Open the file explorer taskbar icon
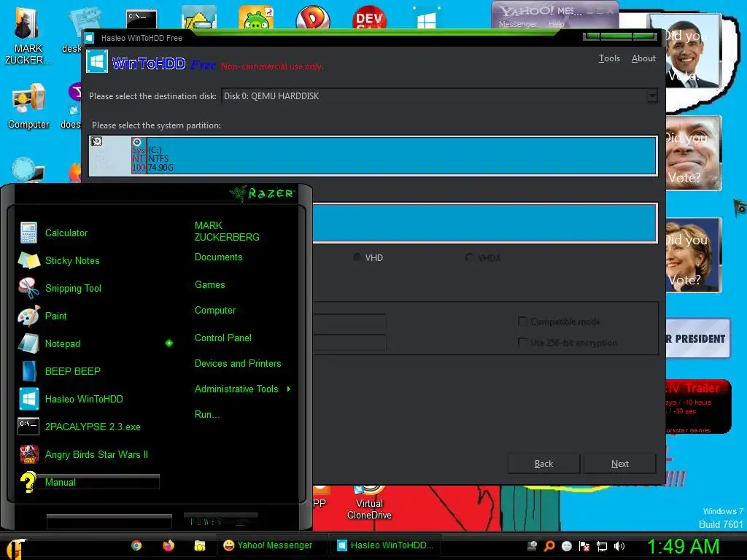 (x=200, y=545)
